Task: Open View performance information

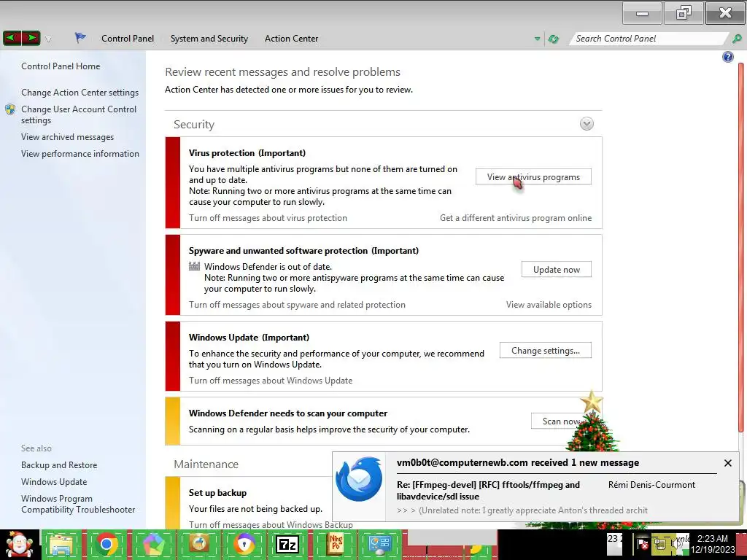Action: [80, 154]
